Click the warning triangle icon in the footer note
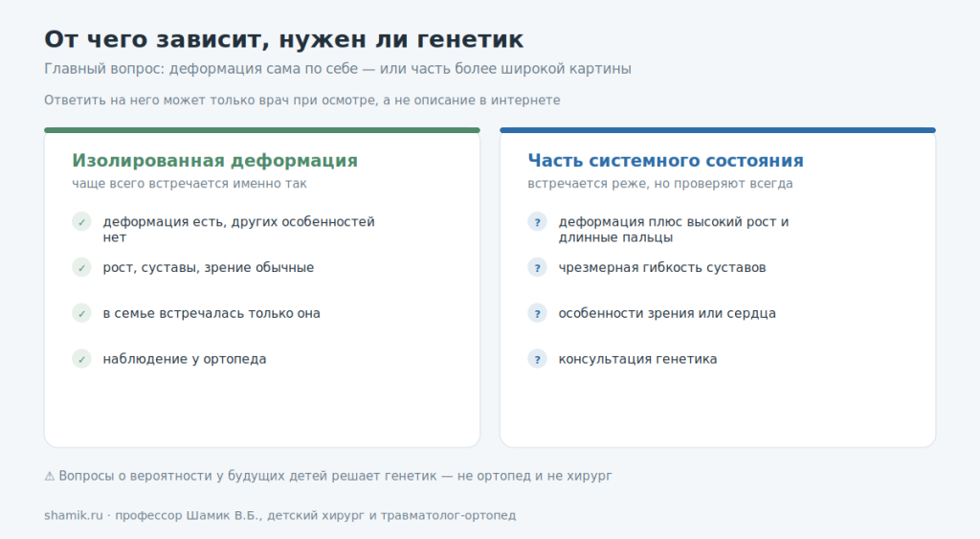This screenshot has height=539, width=980. [x=50, y=477]
